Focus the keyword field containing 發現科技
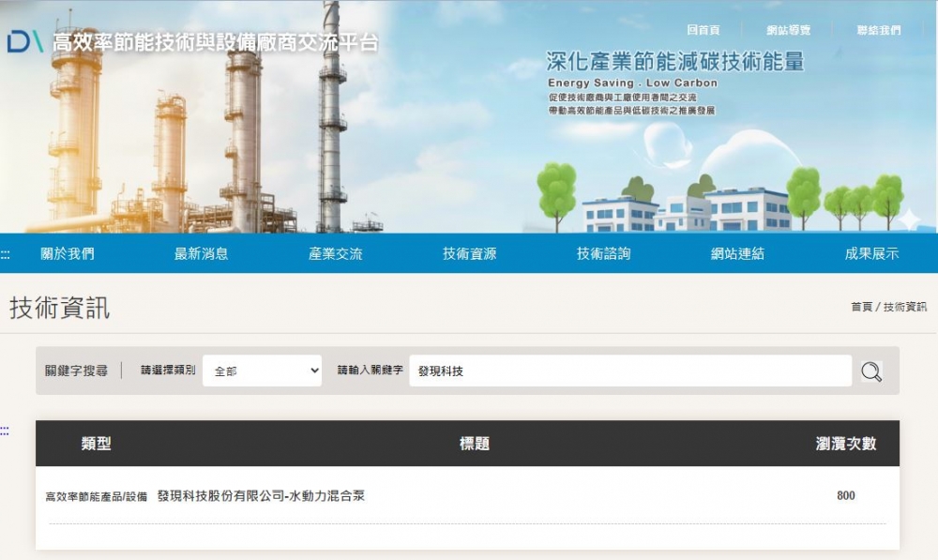Viewport: 938px width, 560px height. tap(629, 371)
